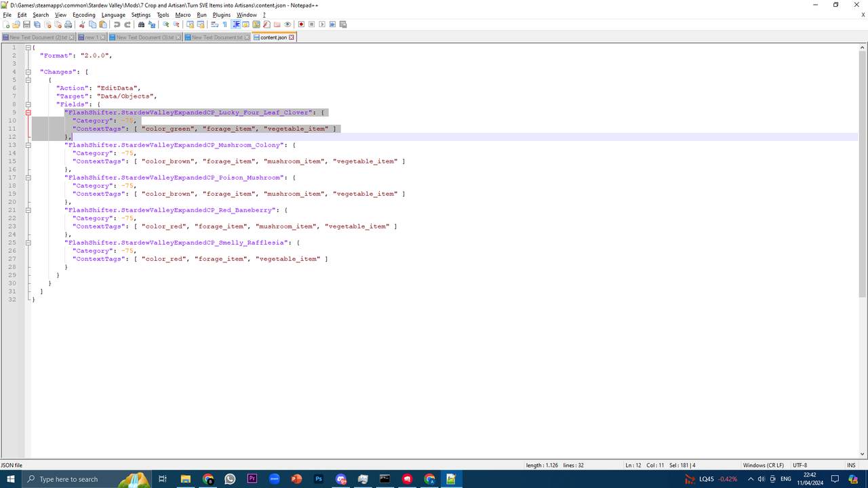Open the Plugins menu
The width and height of the screenshot is (868, 488).
coord(222,14)
